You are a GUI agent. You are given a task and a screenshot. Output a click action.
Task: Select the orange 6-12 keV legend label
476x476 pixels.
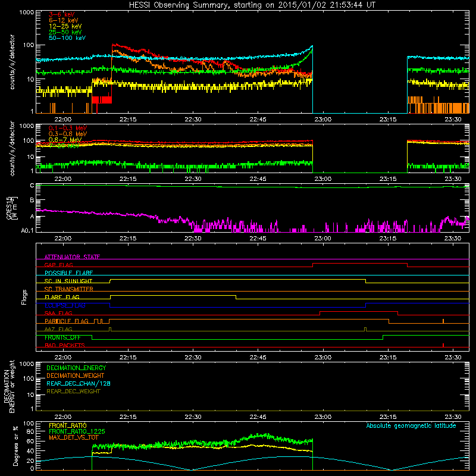64,20
